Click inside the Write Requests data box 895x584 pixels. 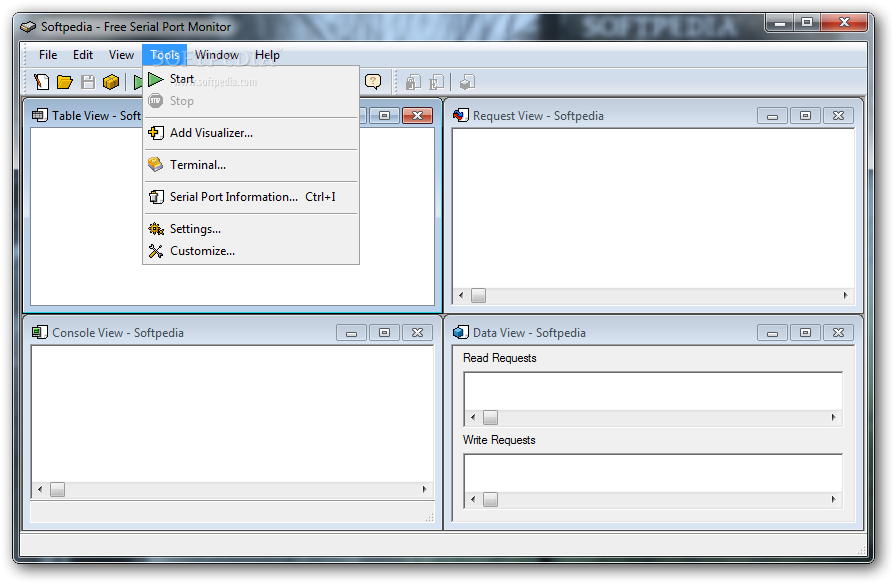[x=653, y=474]
